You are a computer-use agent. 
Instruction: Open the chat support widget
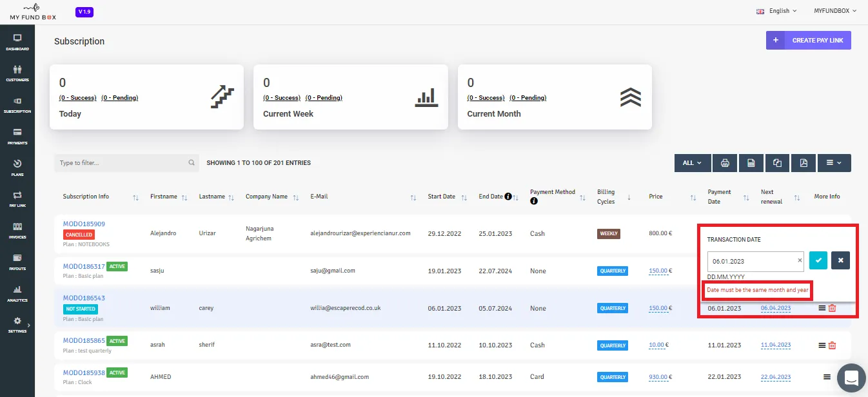(851, 378)
